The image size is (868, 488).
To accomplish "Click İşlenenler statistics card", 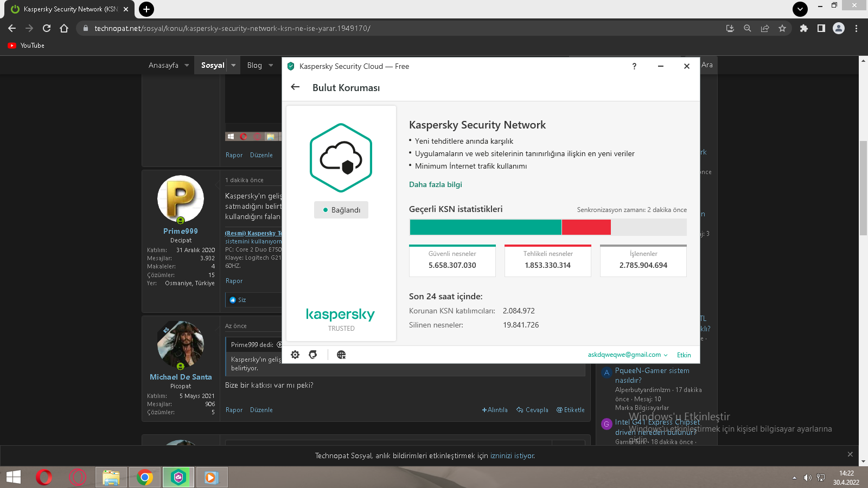I will (x=643, y=261).
